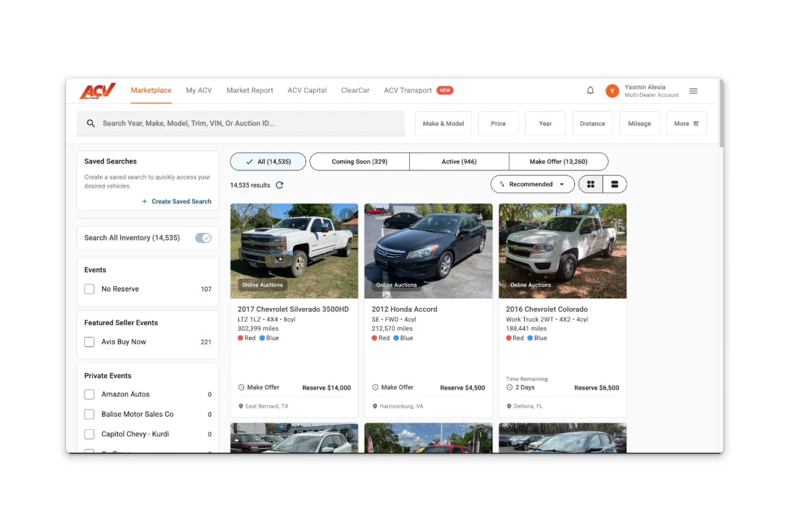Image resolution: width=791 pixels, height=532 pixels.
Task: Click the NEW badge beside ACV Transport
Action: 444,90
